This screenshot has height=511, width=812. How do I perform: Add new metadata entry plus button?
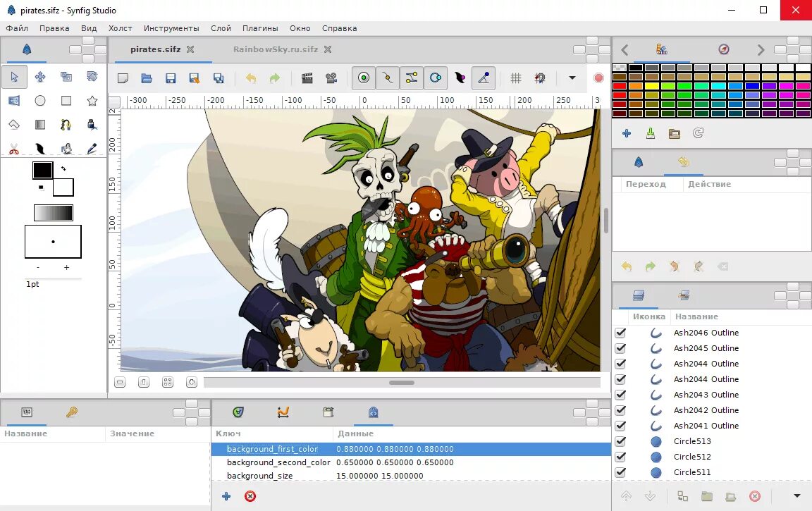226,496
